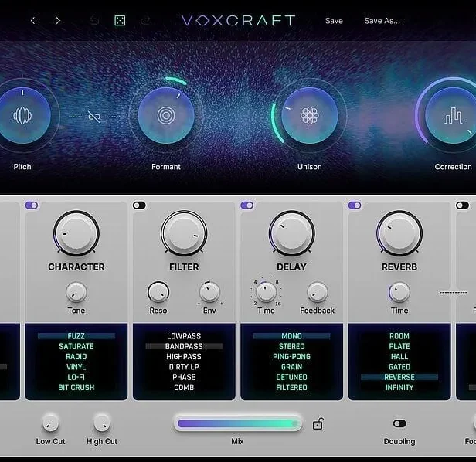The height and width of the screenshot is (462, 476).
Task: Click the Filter Env knob
Action: coord(209,292)
